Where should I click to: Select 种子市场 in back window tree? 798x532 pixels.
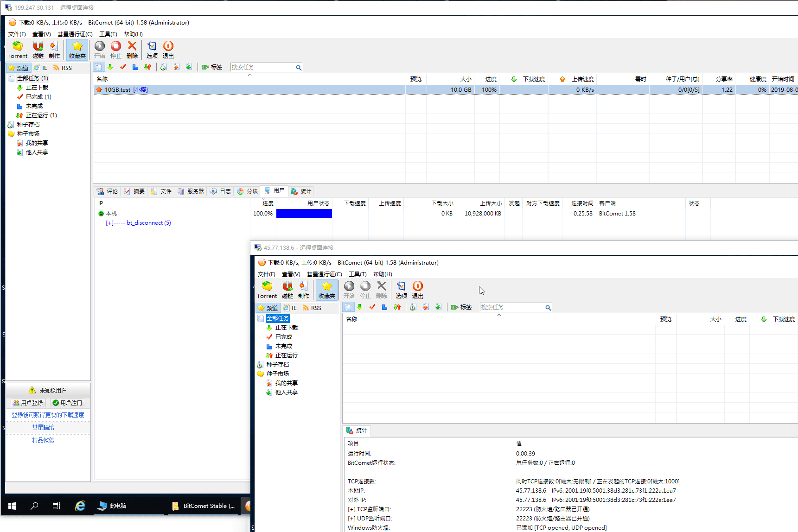[x=28, y=134]
